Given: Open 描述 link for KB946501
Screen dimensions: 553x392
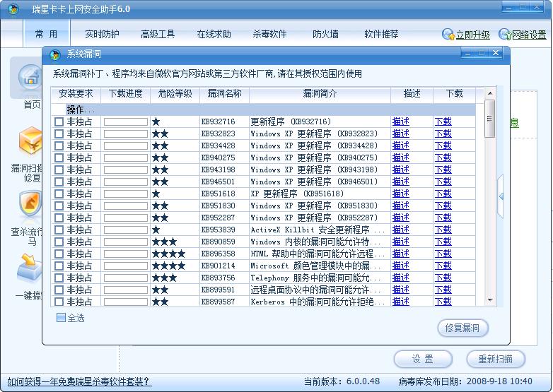Looking at the screenshot, I should pyautogui.click(x=401, y=182).
